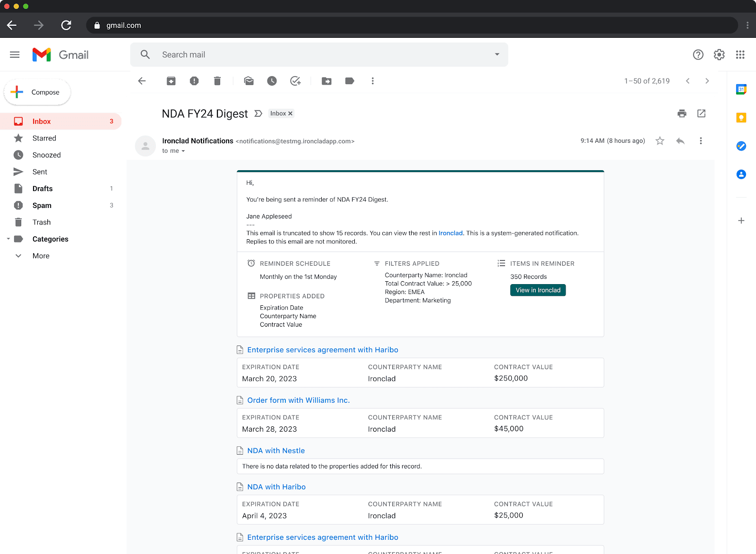
Task: Open Google Contacts side panel
Action: tap(741, 174)
